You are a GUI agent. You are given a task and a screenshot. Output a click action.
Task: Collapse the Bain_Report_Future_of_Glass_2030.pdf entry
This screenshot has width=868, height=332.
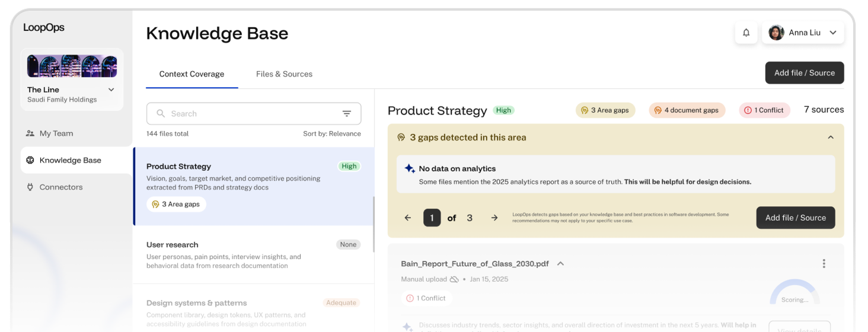point(560,264)
